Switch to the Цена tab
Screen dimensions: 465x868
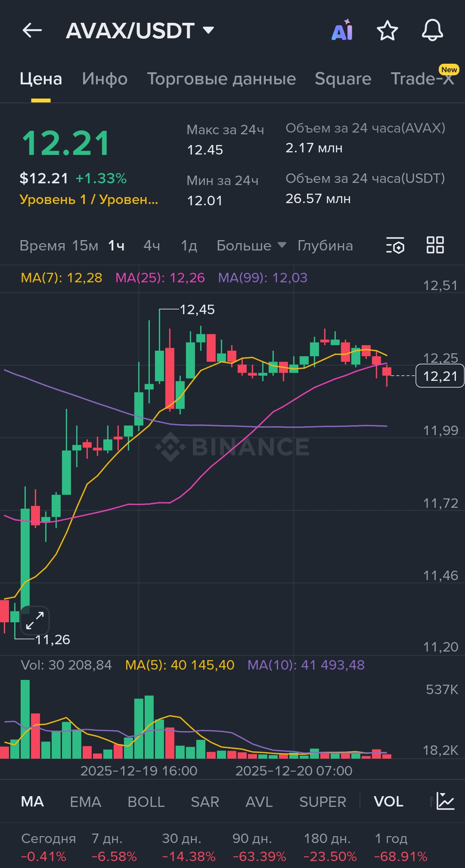tap(41, 79)
